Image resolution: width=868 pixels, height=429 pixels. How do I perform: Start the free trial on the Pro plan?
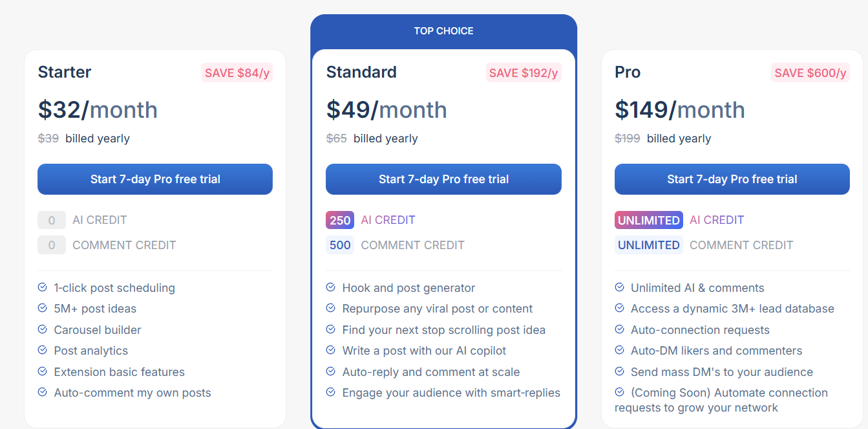click(732, 179)
